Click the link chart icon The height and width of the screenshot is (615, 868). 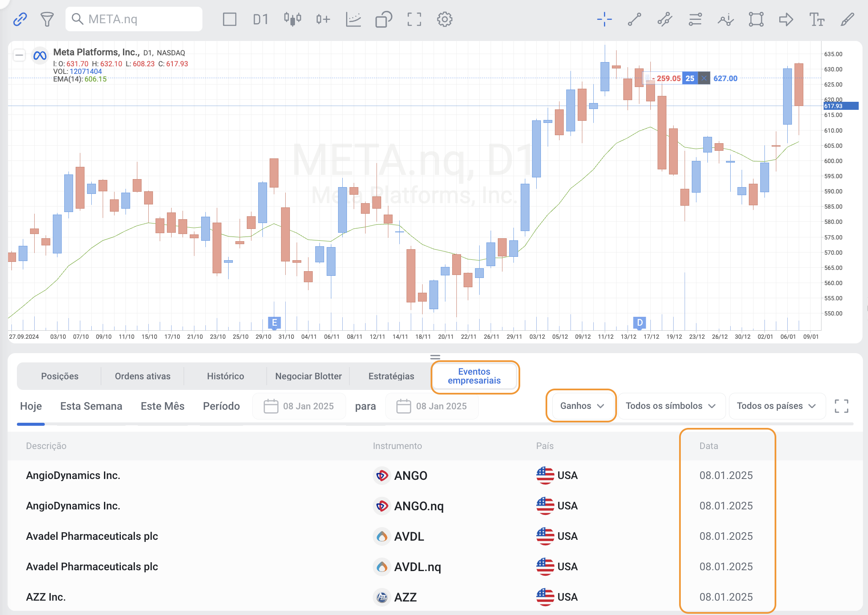(x=20, y=19)
